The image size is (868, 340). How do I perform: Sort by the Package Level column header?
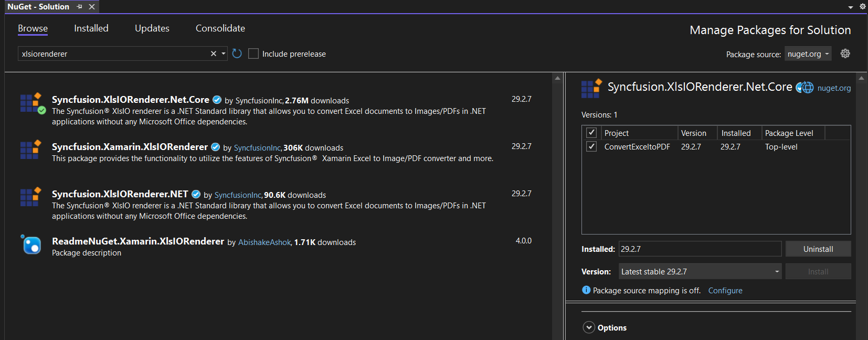[793, 133]
